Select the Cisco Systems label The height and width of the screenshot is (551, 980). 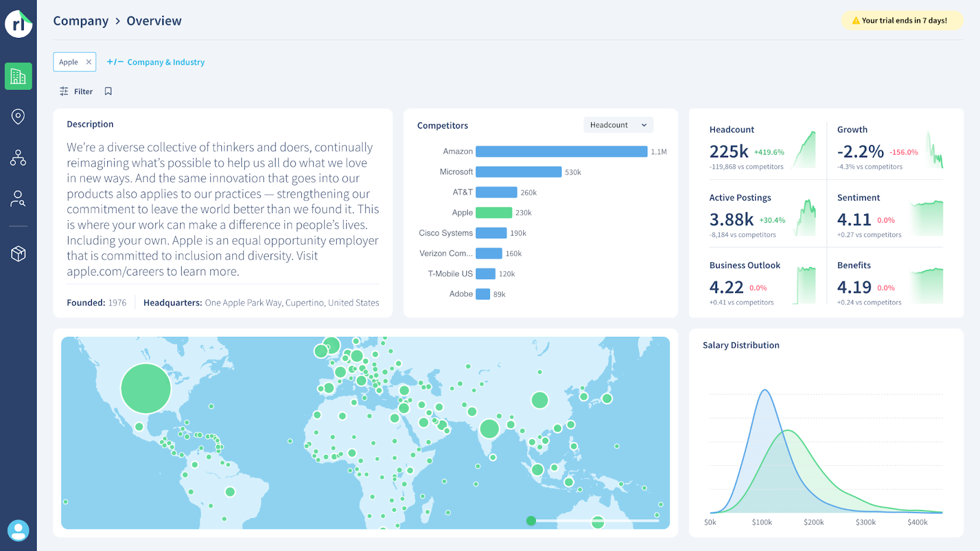[x=446, y=233]
